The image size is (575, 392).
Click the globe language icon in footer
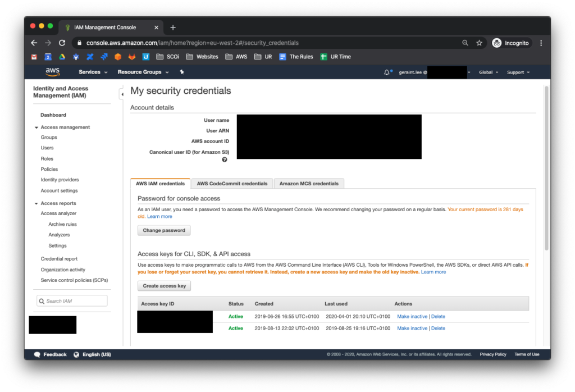[x=76, y=354]
